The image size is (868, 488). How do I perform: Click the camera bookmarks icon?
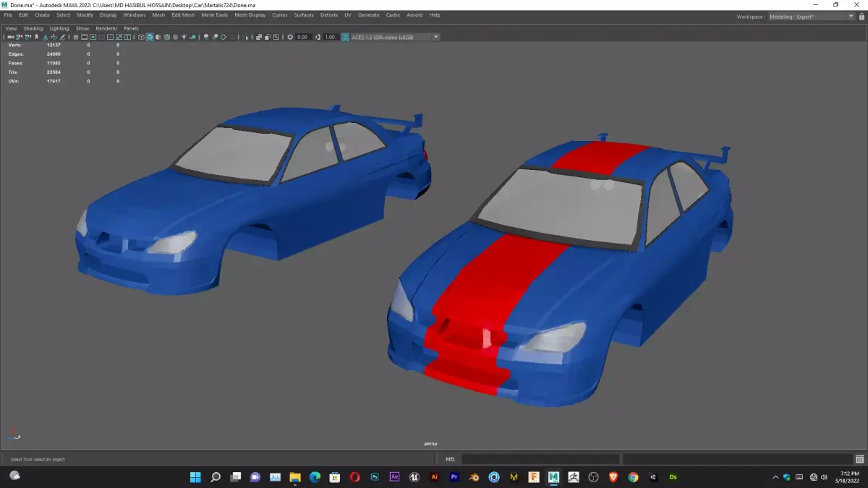[36, 37]
